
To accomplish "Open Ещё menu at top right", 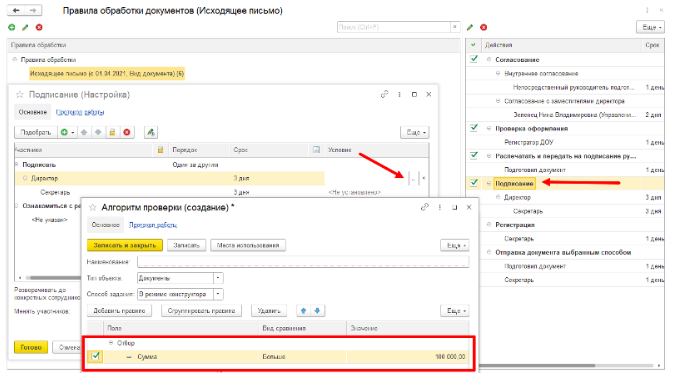I will coord(650,27).
